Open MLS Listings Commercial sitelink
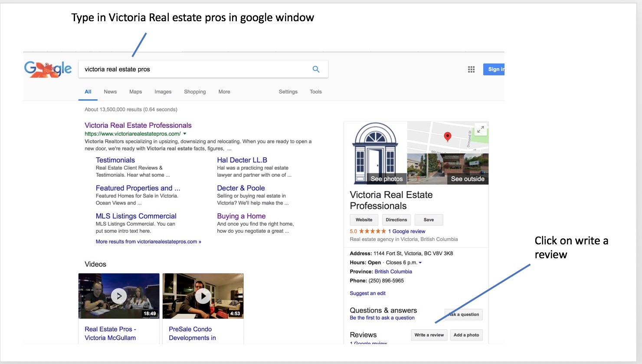 [136, 216]
